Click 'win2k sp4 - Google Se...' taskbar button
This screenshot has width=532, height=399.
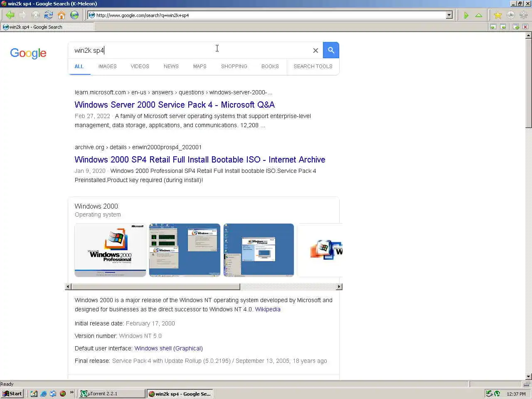pos(180,394)
